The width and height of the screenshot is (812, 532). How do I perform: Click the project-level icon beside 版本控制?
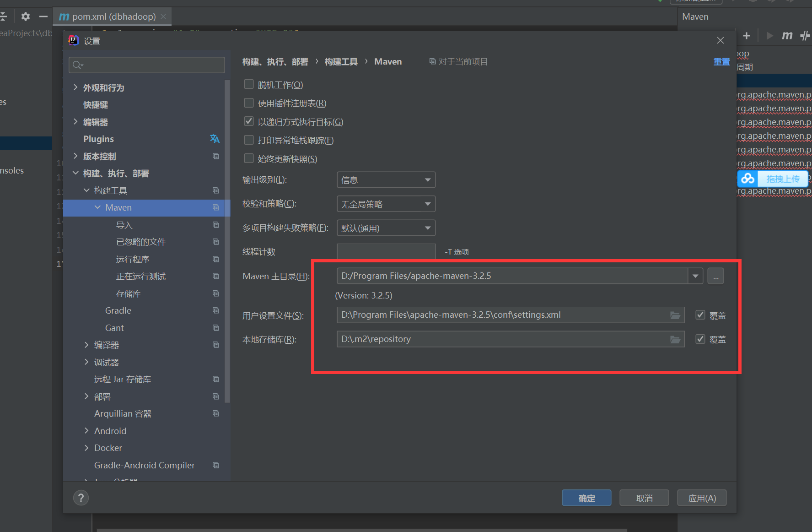coord(216,156)
